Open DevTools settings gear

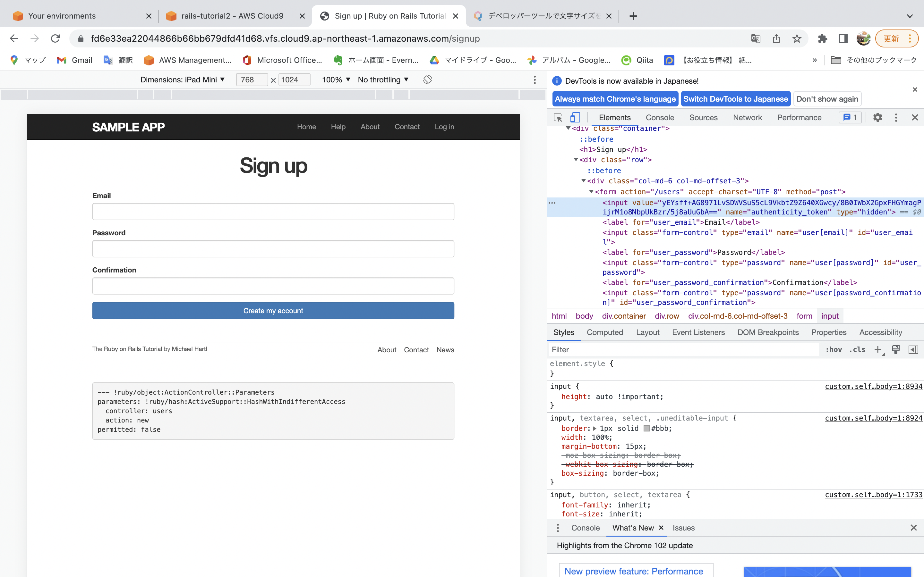click(x=877, y=118)
